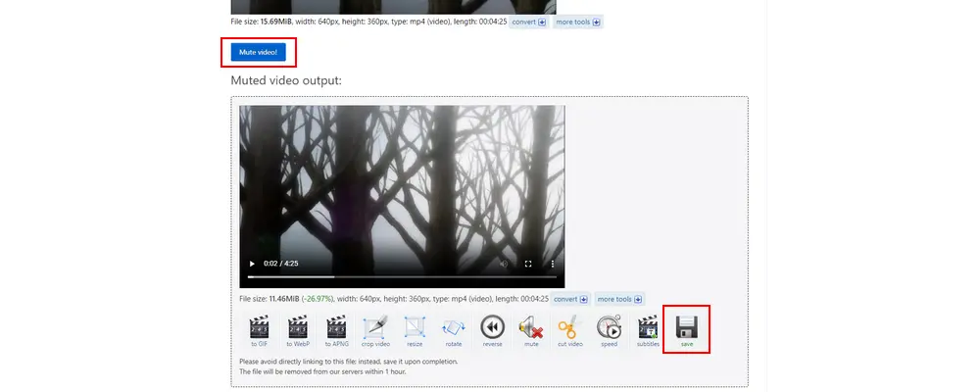Open the video player three-dot options menu
The height and width of the screenshot is (392, 980).
(552, 264)
